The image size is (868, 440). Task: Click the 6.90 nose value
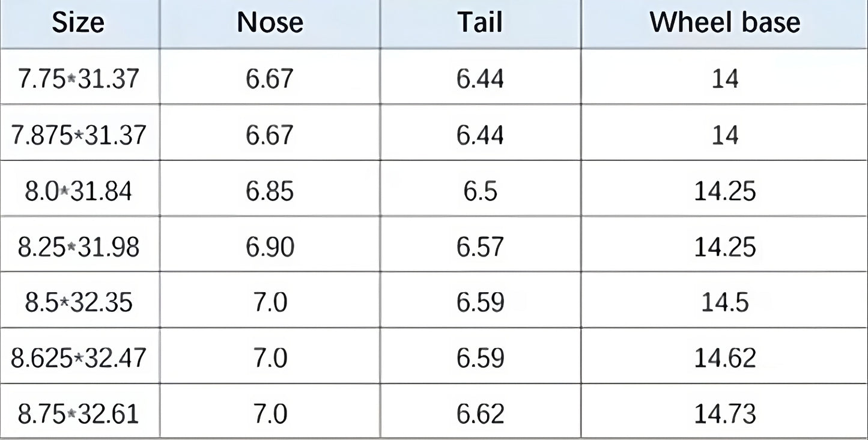[x=270, y=247]
